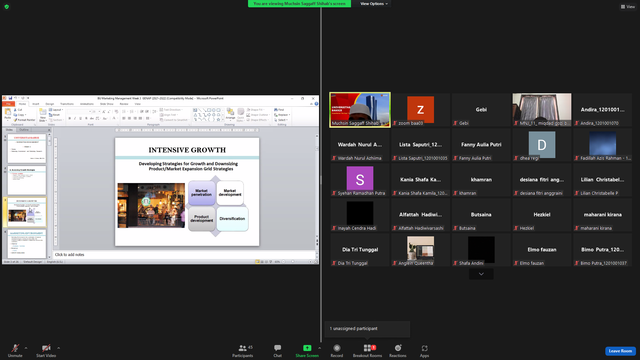Viewport: 640px width, 360px height.
Task: Adjust the PowerPoint zoom slider
Action: [293, 262]
